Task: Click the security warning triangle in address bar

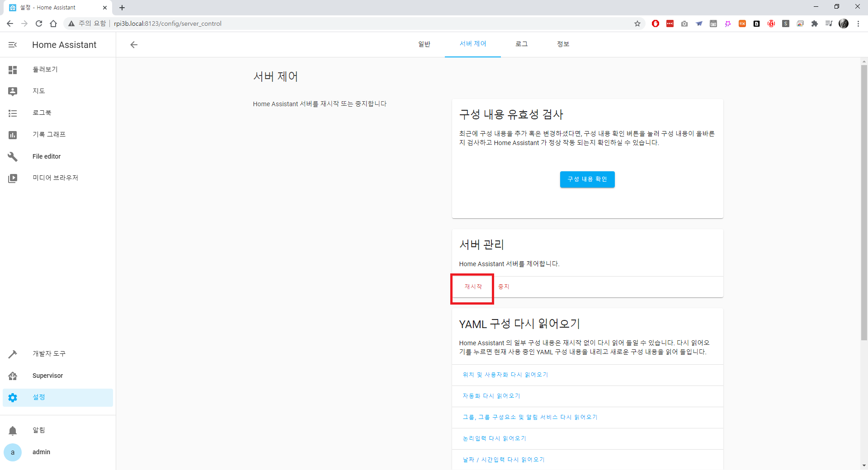Action: [71, 23]
